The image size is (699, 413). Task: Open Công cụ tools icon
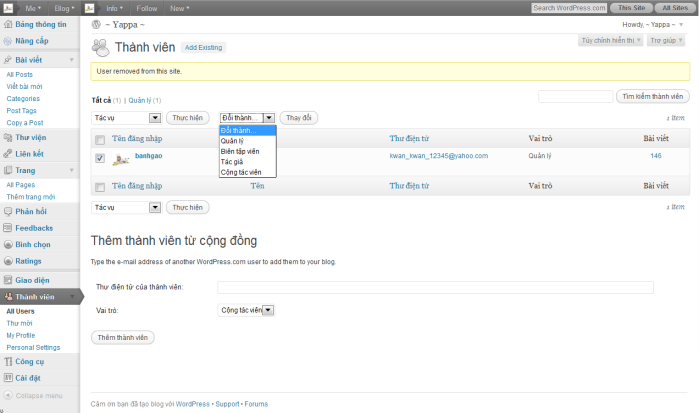[x=8, y=361]
